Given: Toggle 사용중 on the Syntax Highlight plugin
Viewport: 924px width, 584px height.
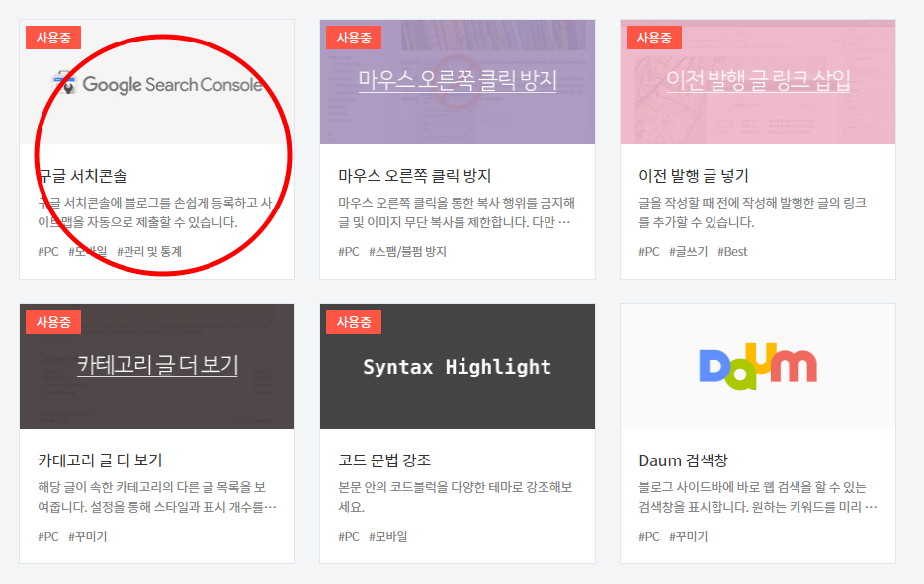Looking at the screenshot, I should [x=354, y=321].
